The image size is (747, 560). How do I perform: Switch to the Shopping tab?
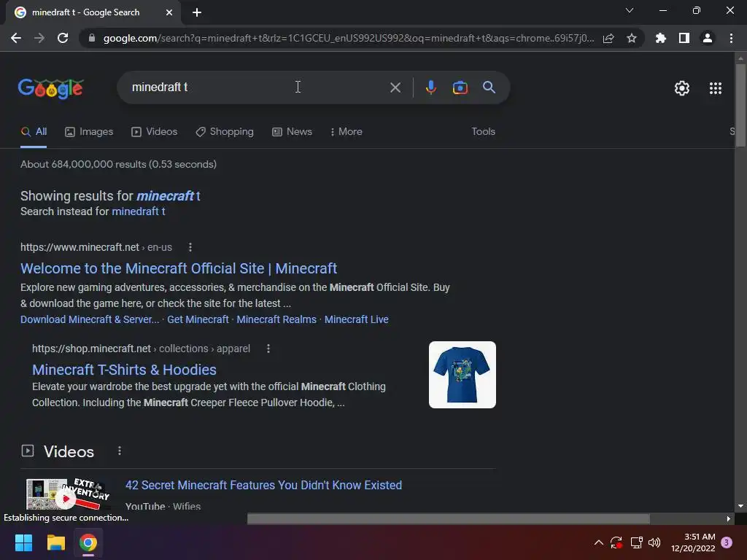(225, 132)
